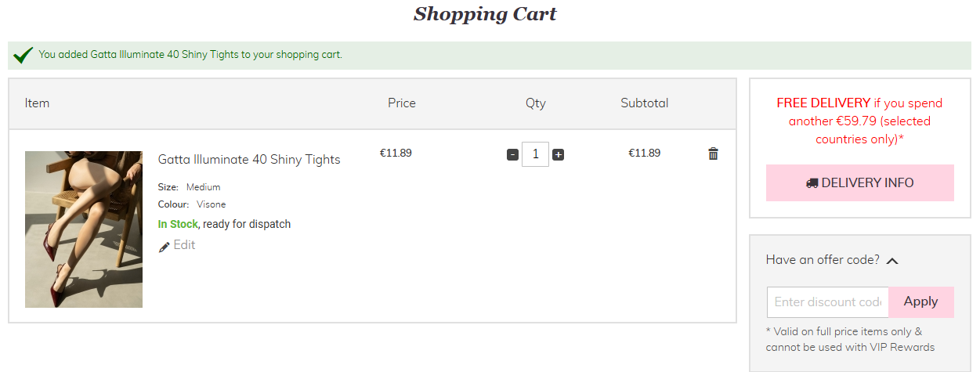The image size is (980, 372).
Task: Remove item using the trash icon
Action: 713,153
